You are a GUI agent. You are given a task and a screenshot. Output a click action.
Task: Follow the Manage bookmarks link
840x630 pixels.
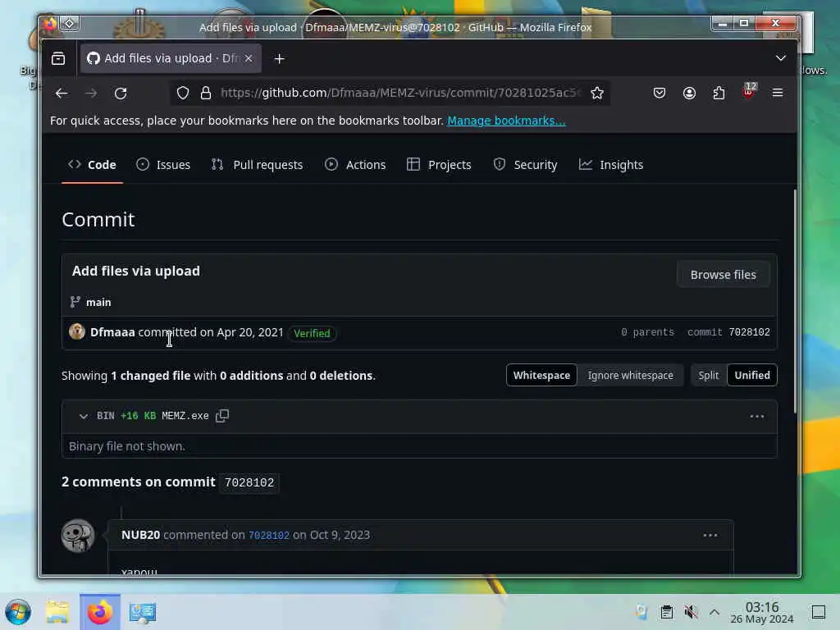[506, 121]
